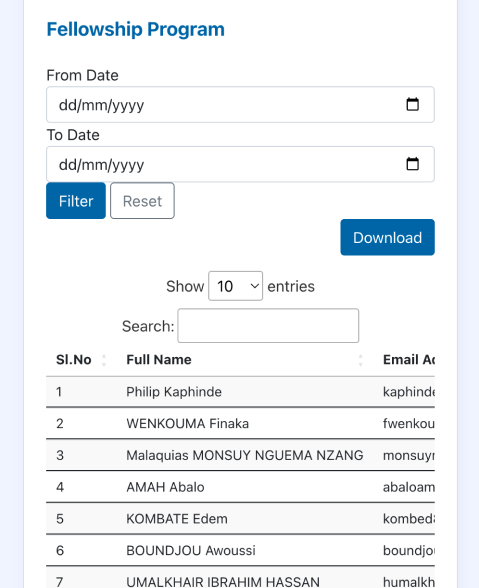Viewport: 479px width, 588px height.
Task: Click the email cell starting with kaphinde
Action: coord(408,392)
